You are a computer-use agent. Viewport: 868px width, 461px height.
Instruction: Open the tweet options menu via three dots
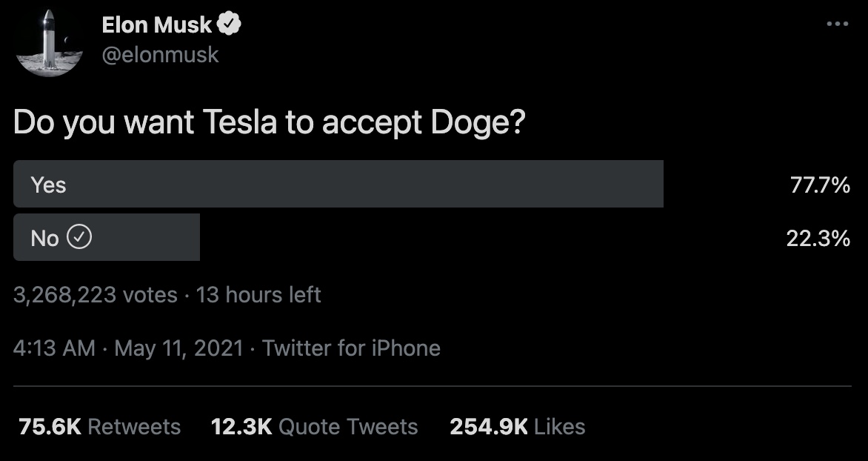tap(836, 22)
